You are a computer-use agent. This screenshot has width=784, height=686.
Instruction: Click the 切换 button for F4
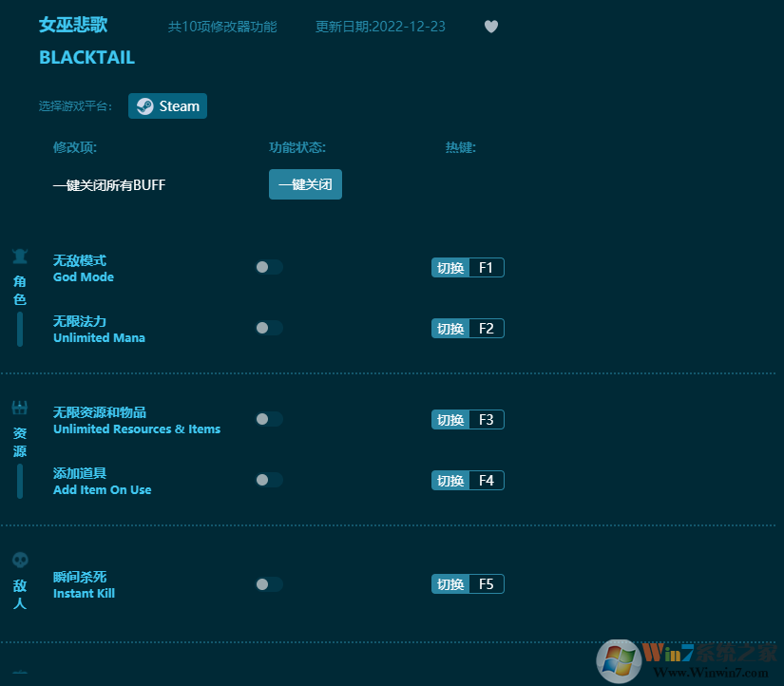point(450,481)
